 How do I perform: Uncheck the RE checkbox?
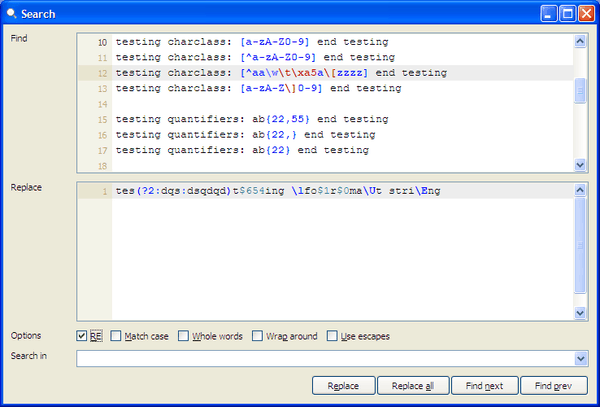(x=83, y=336)
